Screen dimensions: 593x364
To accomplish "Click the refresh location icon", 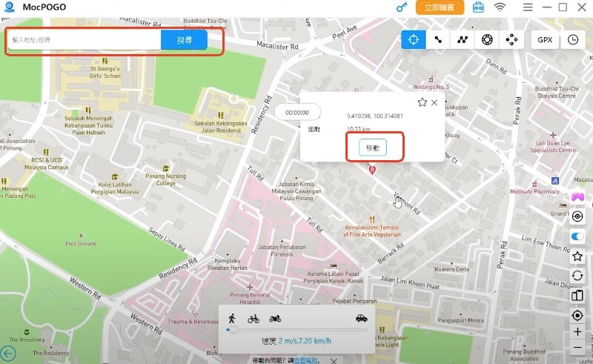I will point(577,276).
